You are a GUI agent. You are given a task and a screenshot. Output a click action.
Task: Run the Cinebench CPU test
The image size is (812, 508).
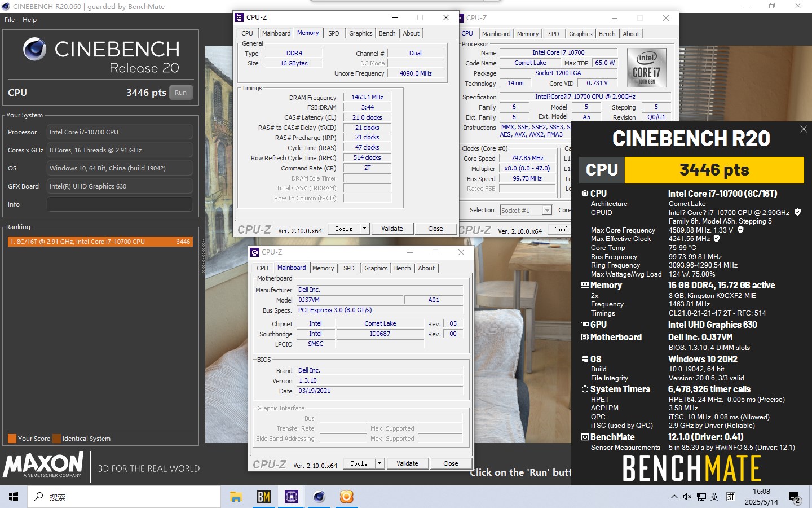(180, 93)
